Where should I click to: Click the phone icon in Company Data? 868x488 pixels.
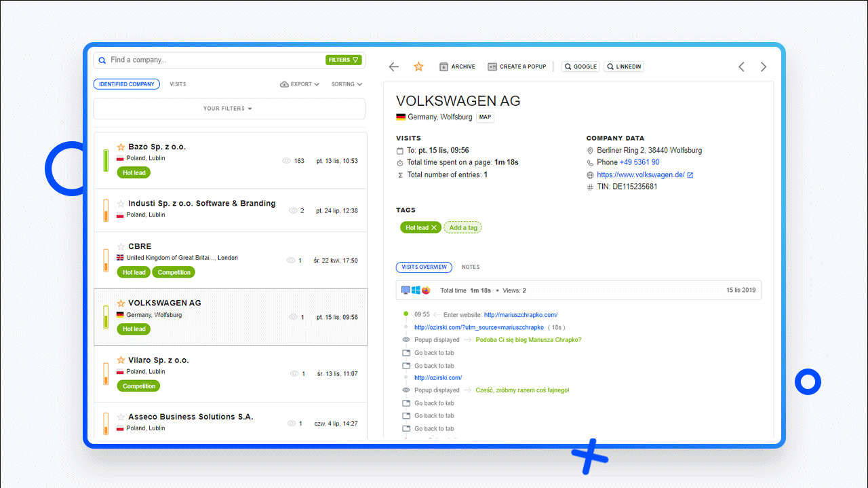tap(590, 163)
